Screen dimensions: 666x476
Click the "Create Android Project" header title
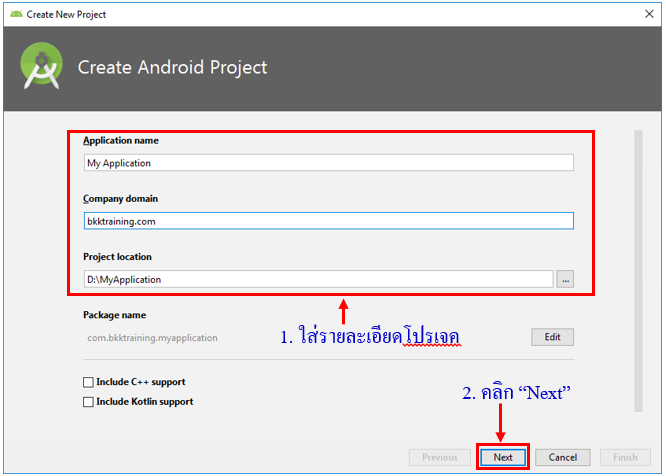[173, 68]
